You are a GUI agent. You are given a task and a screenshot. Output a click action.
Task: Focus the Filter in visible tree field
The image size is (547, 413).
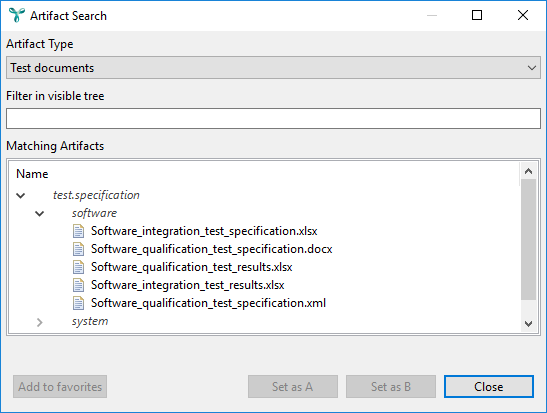(x=273, y=118)
